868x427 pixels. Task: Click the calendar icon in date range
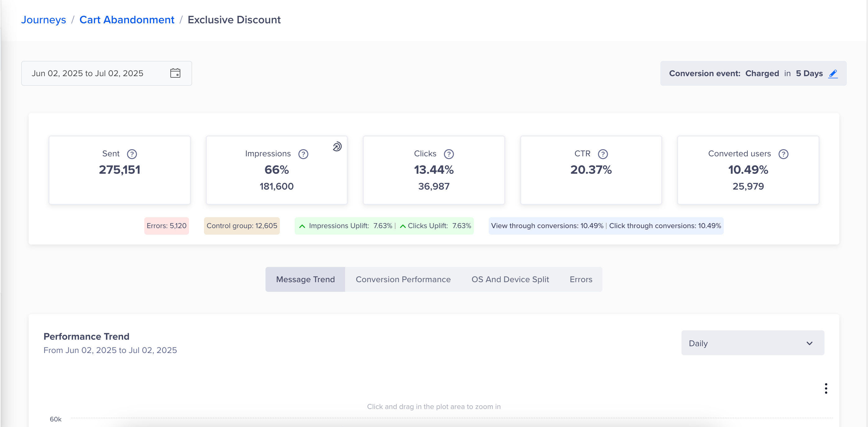pos(175,73)
